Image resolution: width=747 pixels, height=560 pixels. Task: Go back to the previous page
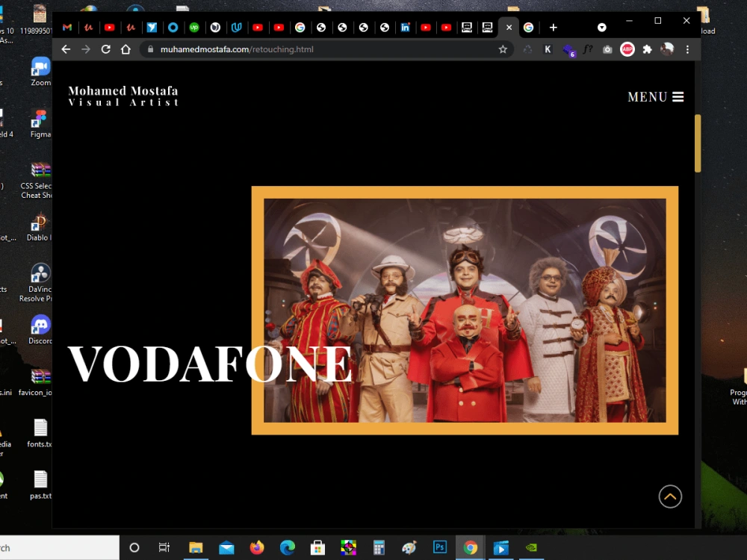click(66, 49)
